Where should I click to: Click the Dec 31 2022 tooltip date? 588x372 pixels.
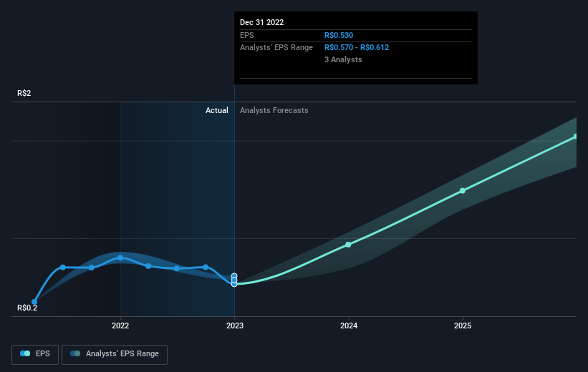261,22
